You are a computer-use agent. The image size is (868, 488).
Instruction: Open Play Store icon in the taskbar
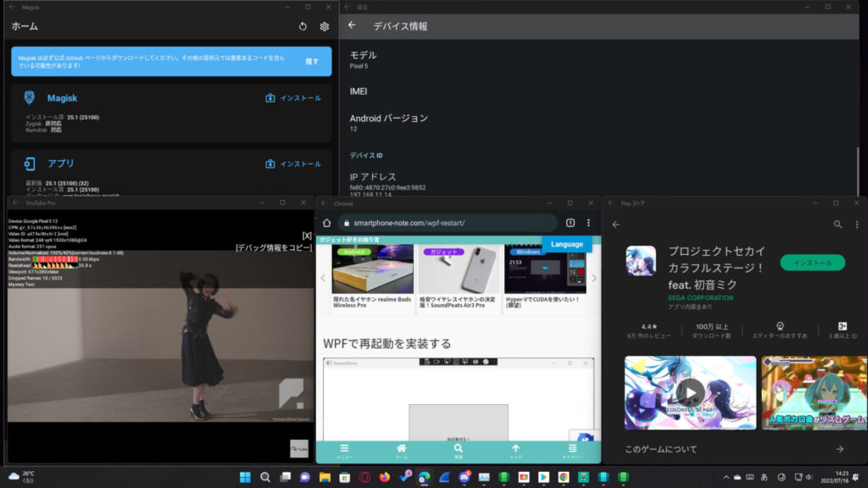coord(543,477)
